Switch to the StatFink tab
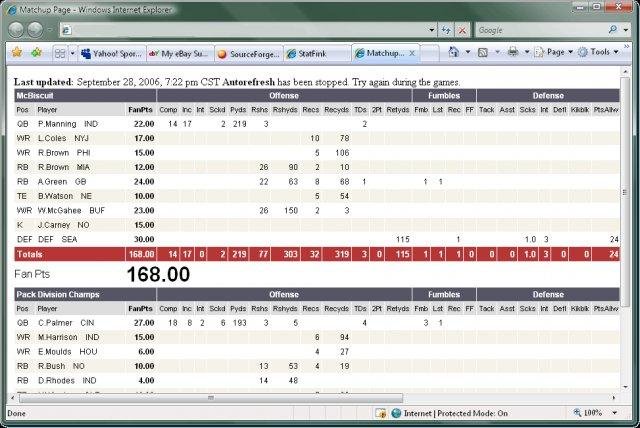640x428 pixels. tap(317, 53)
